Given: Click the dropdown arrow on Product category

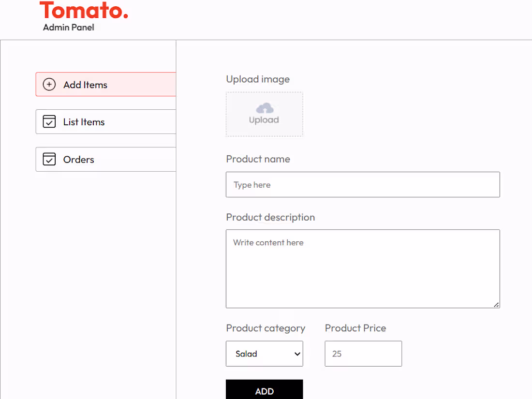Looking at the screenshot, I should (297, 354).
